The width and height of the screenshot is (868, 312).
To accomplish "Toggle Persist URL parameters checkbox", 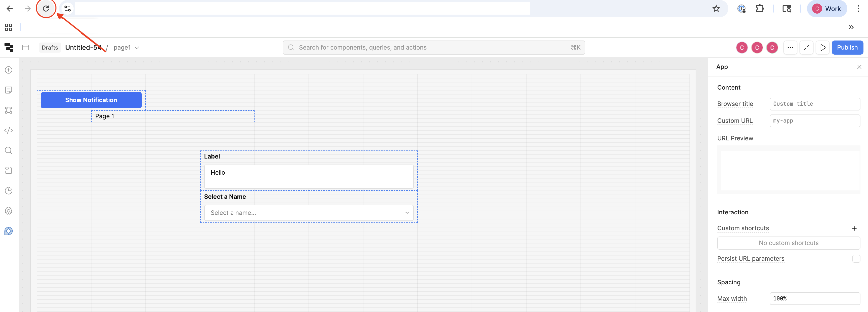I will [x=856, y=258].
